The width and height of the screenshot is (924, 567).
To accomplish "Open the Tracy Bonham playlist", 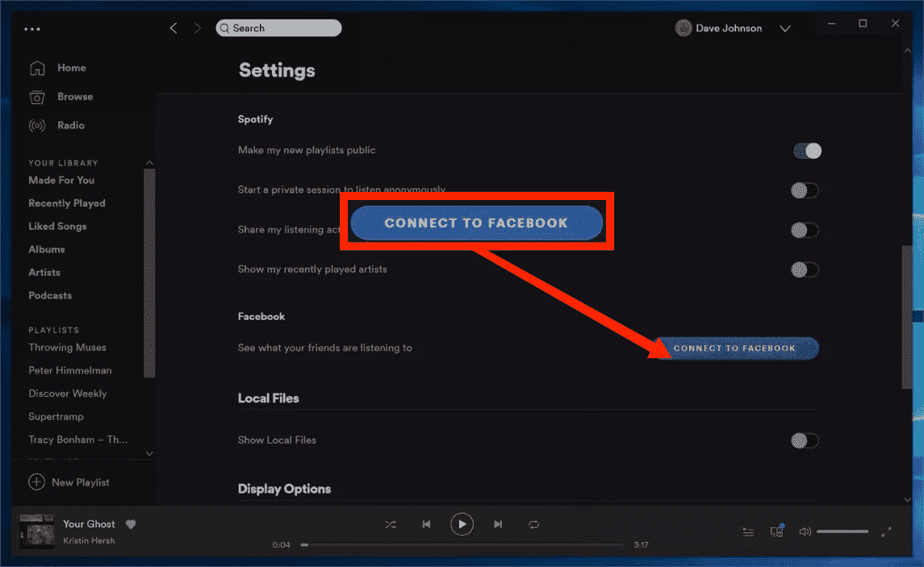I will point(77,440).
